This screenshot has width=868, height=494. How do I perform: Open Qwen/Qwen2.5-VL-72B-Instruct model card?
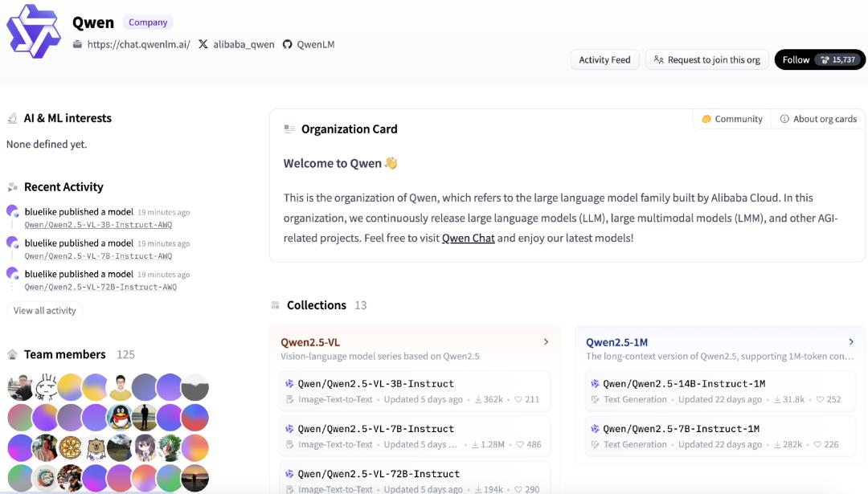coord(415,478)
